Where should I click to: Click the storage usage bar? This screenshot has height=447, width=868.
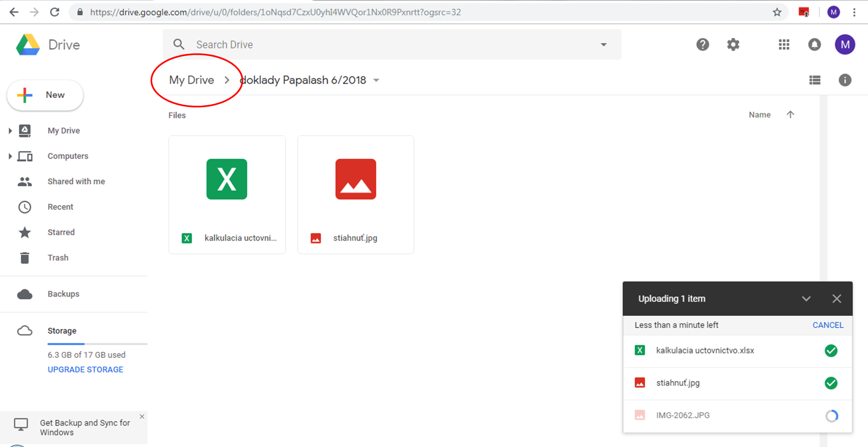(x=97, y=344)
